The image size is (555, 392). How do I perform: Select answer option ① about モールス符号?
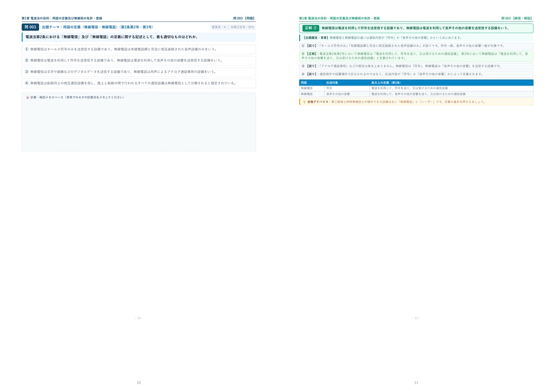[139, 49]
